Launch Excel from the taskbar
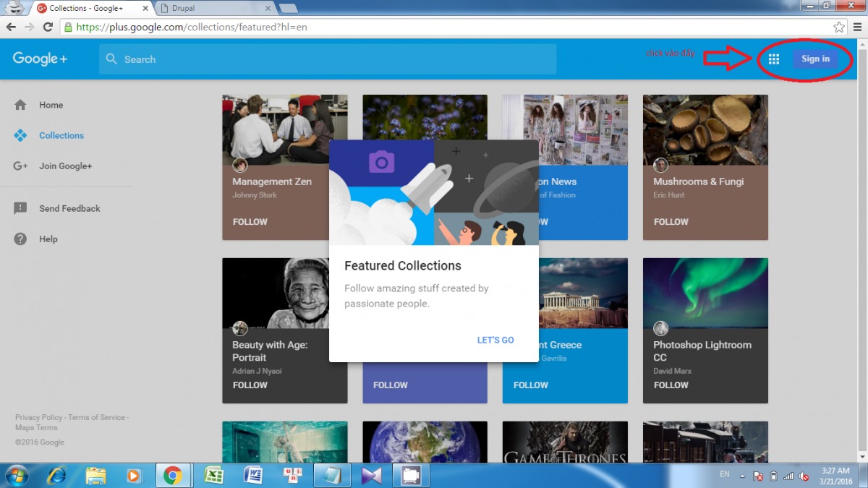The image size is (868, 488). click(213, 475)
